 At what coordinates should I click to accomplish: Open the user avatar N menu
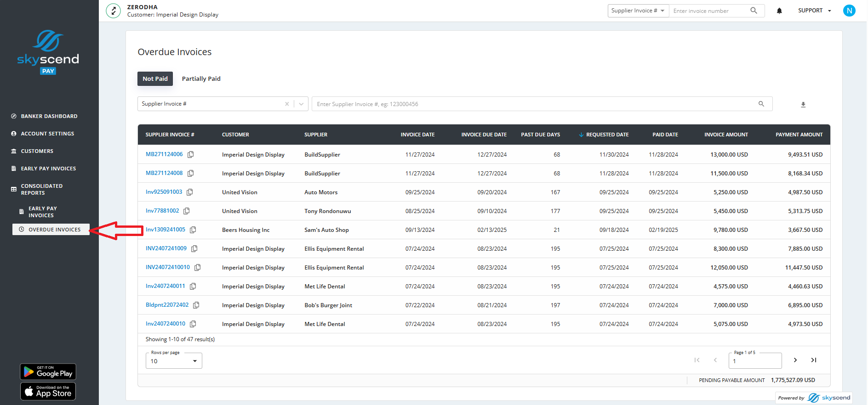(x=849, y=11)
